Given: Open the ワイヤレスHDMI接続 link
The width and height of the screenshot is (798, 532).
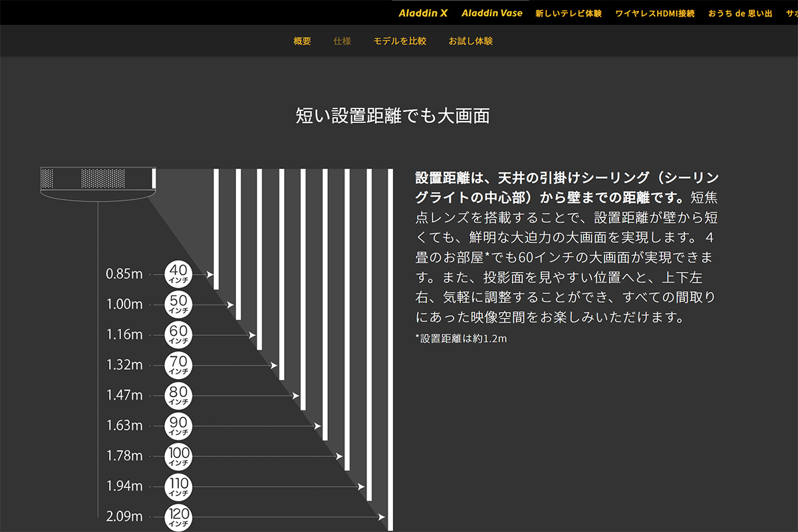Looking at the screenshot, I should 655,13.
